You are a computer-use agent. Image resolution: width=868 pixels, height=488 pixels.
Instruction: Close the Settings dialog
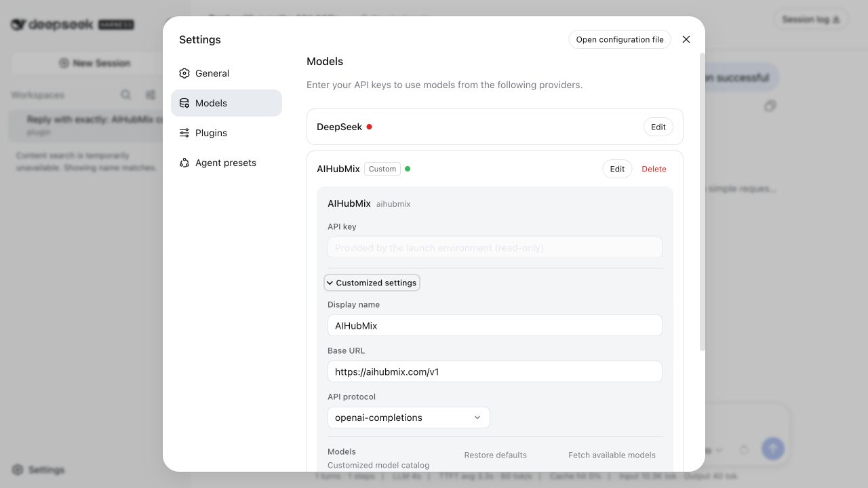tap(686, 39)
